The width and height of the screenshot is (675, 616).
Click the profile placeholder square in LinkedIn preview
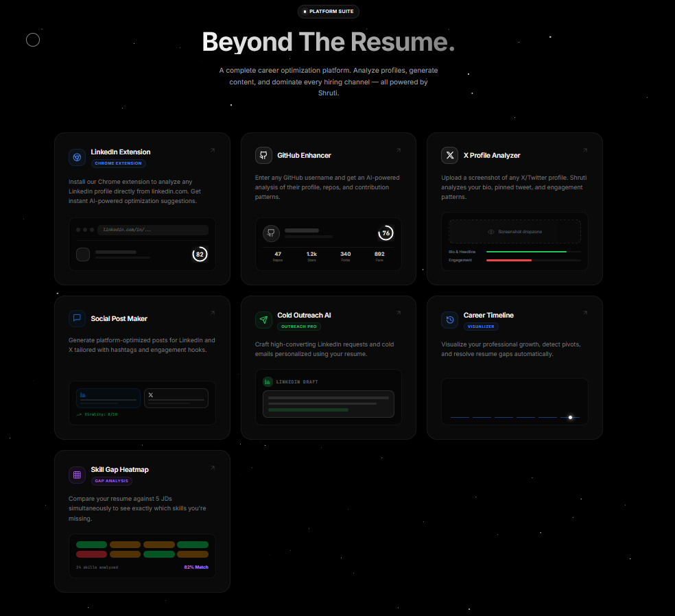click(83, 254)
